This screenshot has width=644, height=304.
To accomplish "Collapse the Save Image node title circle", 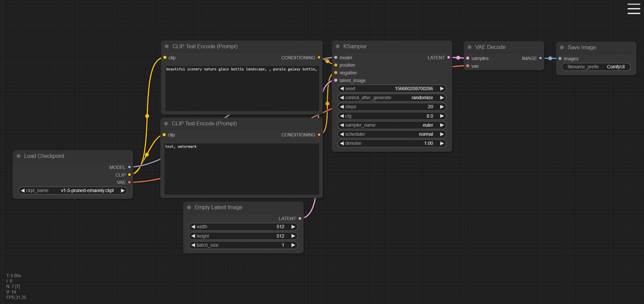I will [562, 47].
